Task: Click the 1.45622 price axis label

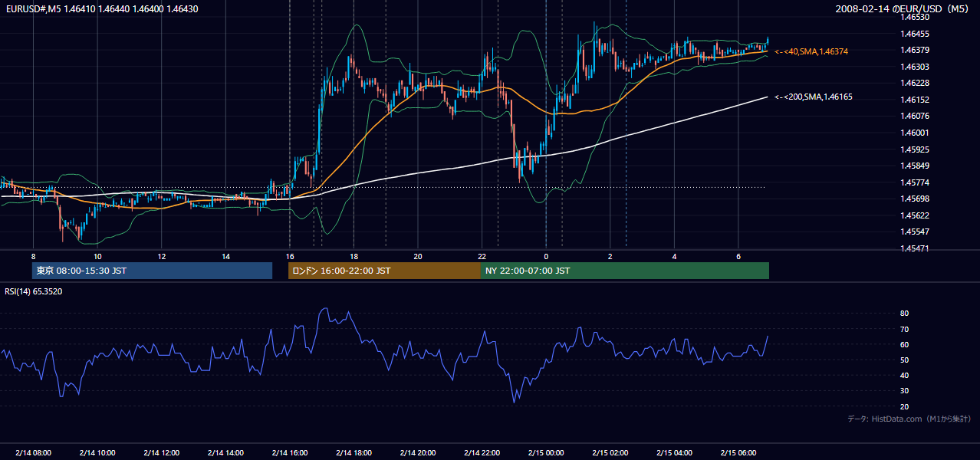Action: [914, 215]
